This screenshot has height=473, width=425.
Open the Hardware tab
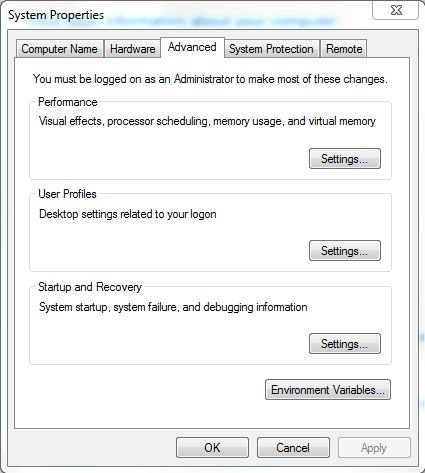point(132,49)
